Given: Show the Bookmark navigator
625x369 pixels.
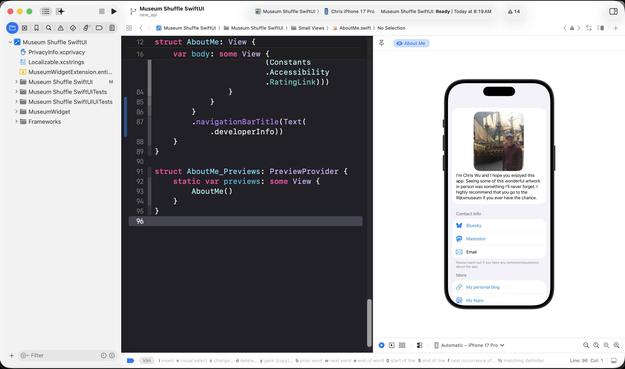Looking at the screenshot, I should pos(36,28).
